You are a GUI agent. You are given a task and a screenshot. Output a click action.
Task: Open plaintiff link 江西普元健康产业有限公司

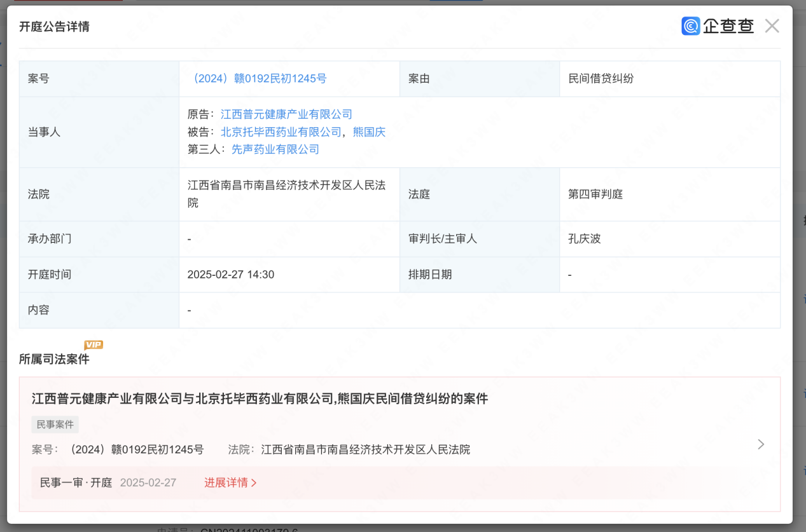click(x=285, y=114)
